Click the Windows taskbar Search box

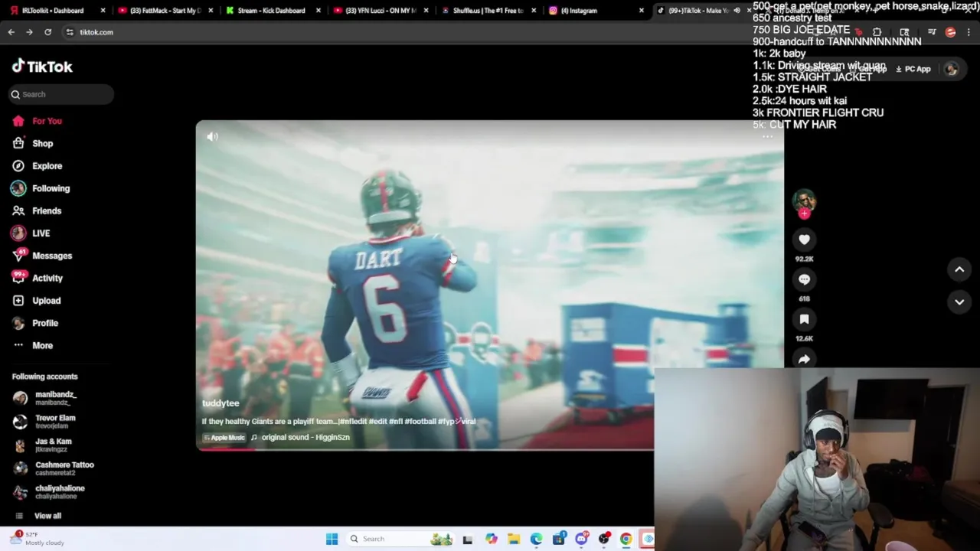[400, 539]
